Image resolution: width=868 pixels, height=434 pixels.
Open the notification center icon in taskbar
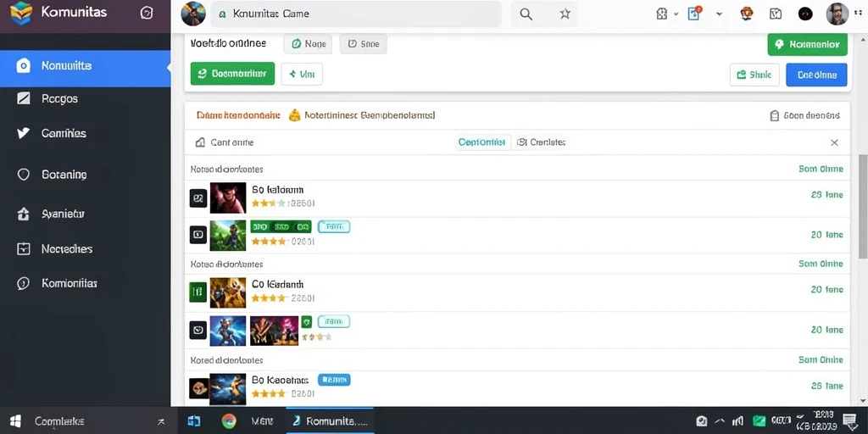click(849, 421)
